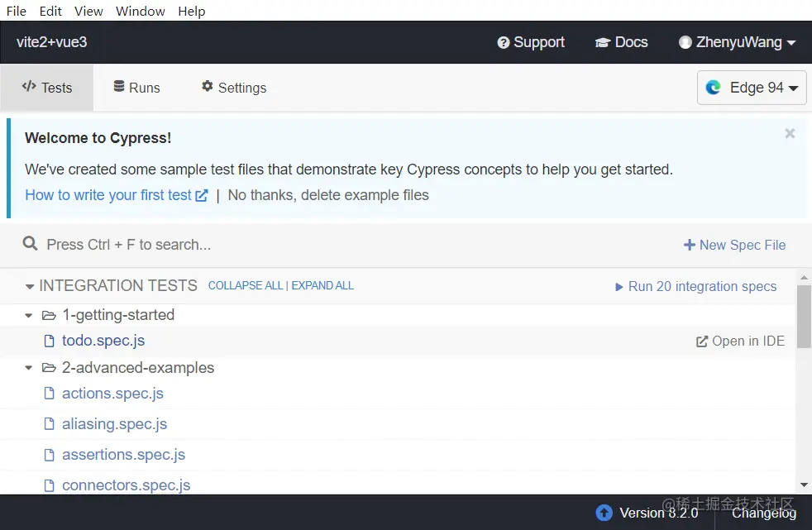812x530 pixels.
Task: Click the Docs graduation cap icon
Action: click(x=603, y=42)
